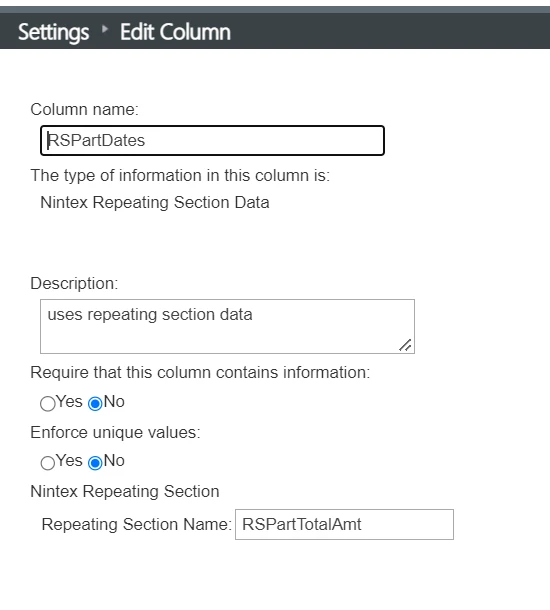Click the 'Column name:' label
This screenshot has width=550, height=610.
point(84,109)
